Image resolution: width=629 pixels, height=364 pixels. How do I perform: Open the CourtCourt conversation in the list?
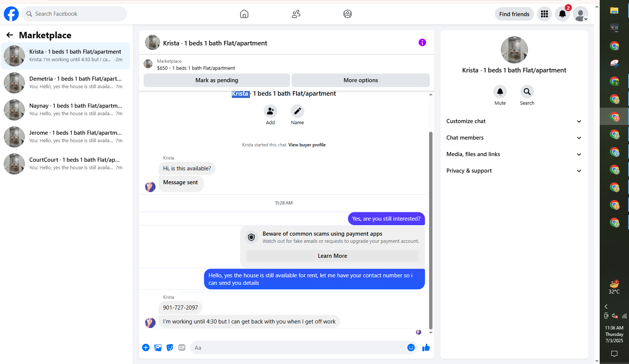pos(65,164)
